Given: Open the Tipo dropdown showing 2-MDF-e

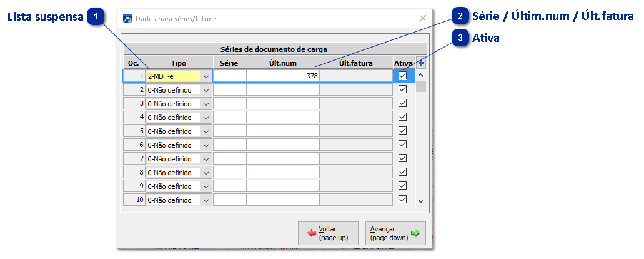Looking at the screenshot, I should point(206,76).
